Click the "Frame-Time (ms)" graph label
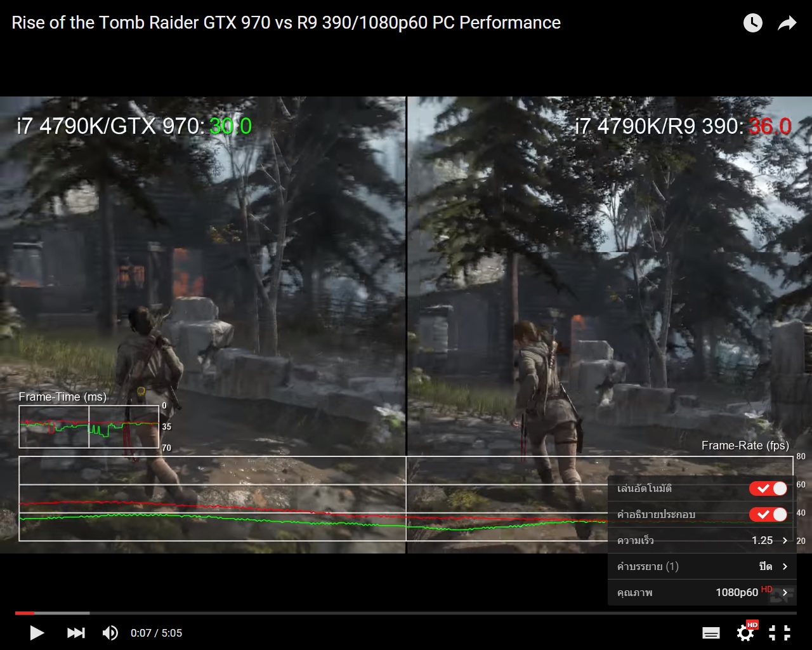This screenshot has width=812, height=650. (x=63, y=397)
